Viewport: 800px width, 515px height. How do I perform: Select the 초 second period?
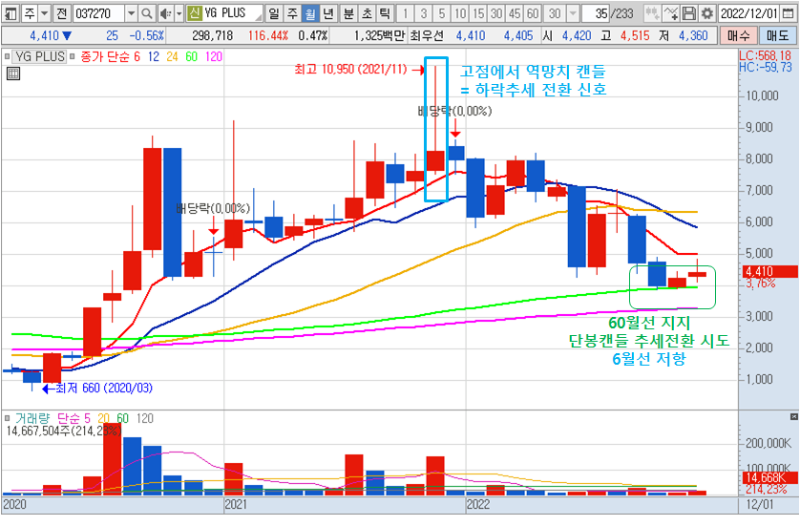pyautogui.click(x=367, y=13)
